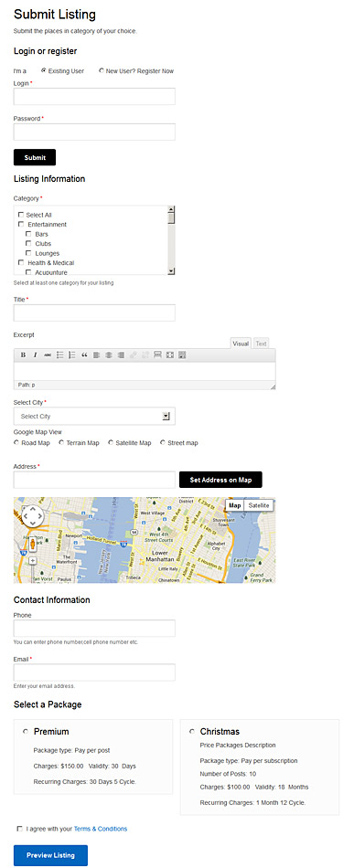Click inside the Excerpt text area
Screen dimensions: 343x868
(x=145, y=371)
